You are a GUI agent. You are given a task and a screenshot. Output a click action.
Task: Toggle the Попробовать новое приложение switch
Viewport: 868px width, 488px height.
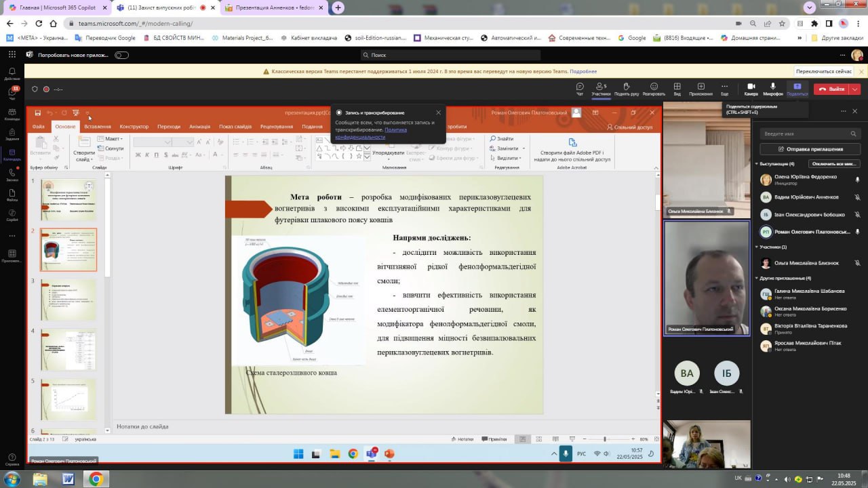click(121, 55)
